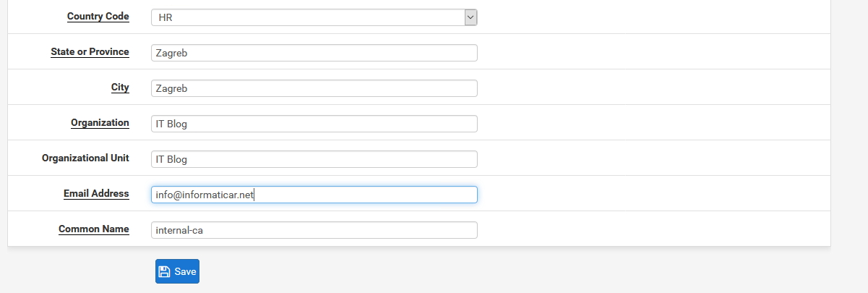Focus the State or Province field
The image size is (868, 293).
pyautogui.click(x=314, y=53)
